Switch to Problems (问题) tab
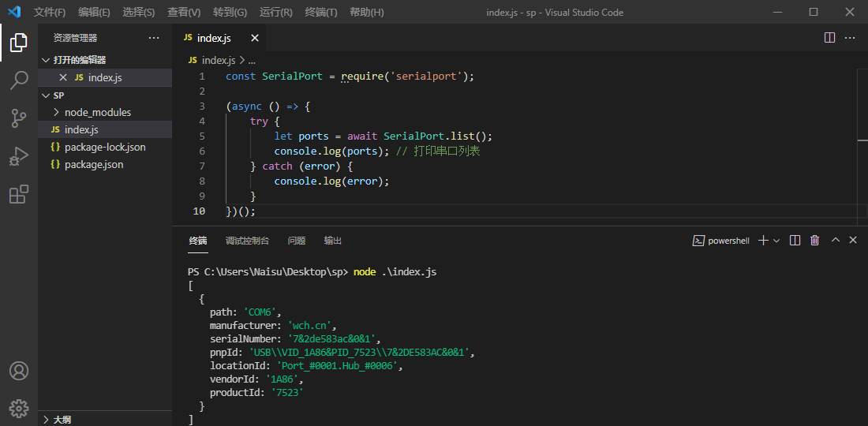The image size is (868, 426). 297,241
